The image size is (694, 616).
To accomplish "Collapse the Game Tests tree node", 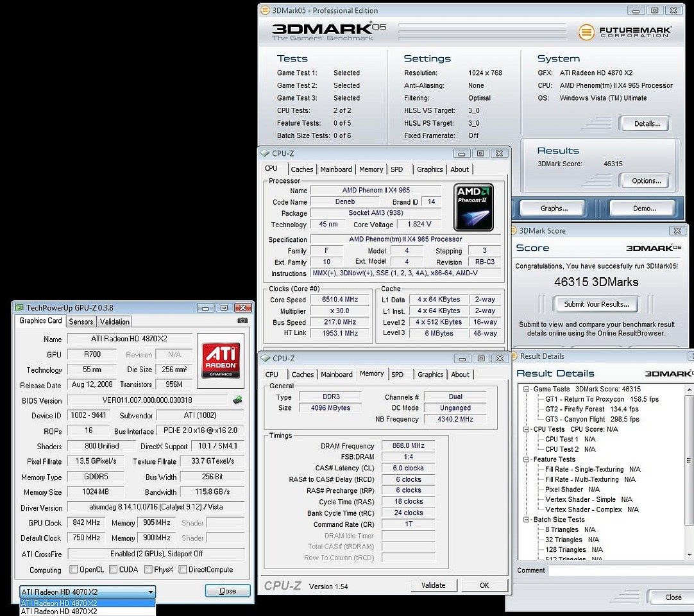I will (x=527, y=389).
